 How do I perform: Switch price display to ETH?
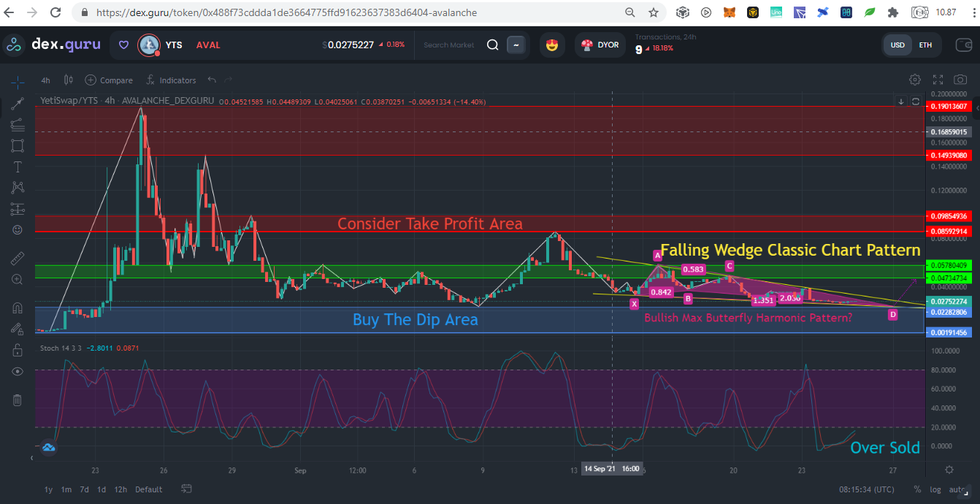tap(925, 45)
